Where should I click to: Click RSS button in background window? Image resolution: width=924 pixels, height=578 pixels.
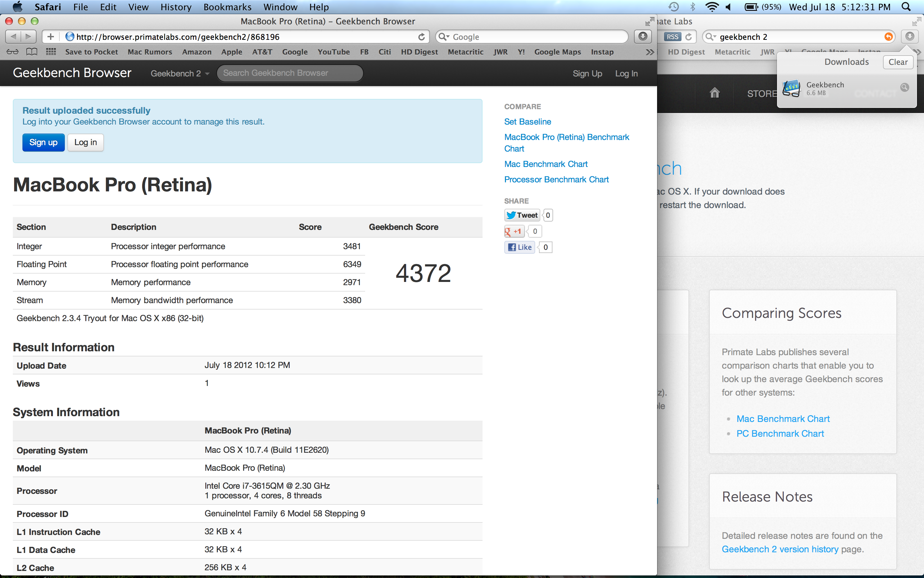pyautogui.click(x=672, y=37)
